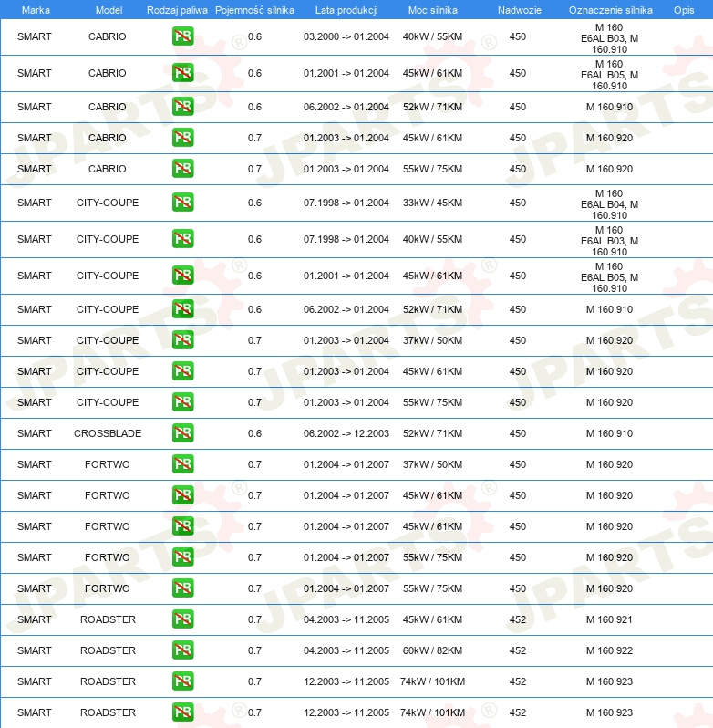Viewport: 713px width, 728px height.
Task: Click fuel icon for CITY-COUPE 52kW / 71KM
Action: pyautogui.click(x=182, y=309)
